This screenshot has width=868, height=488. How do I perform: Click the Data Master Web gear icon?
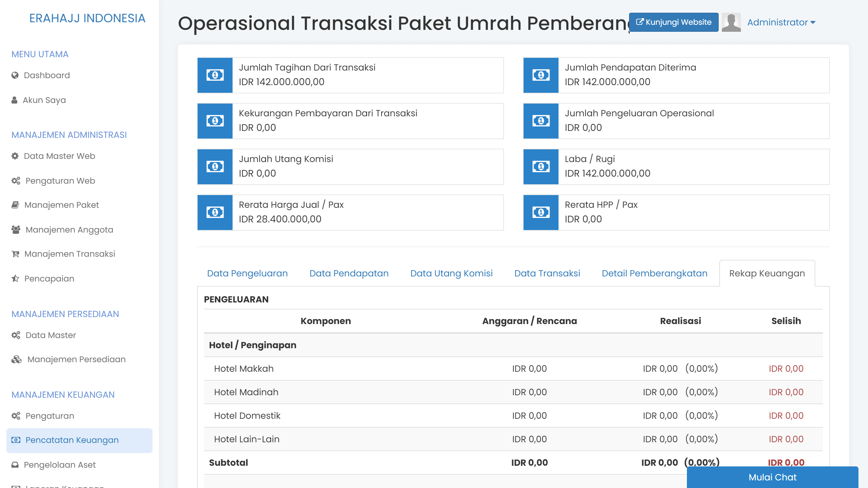(15, 156)
